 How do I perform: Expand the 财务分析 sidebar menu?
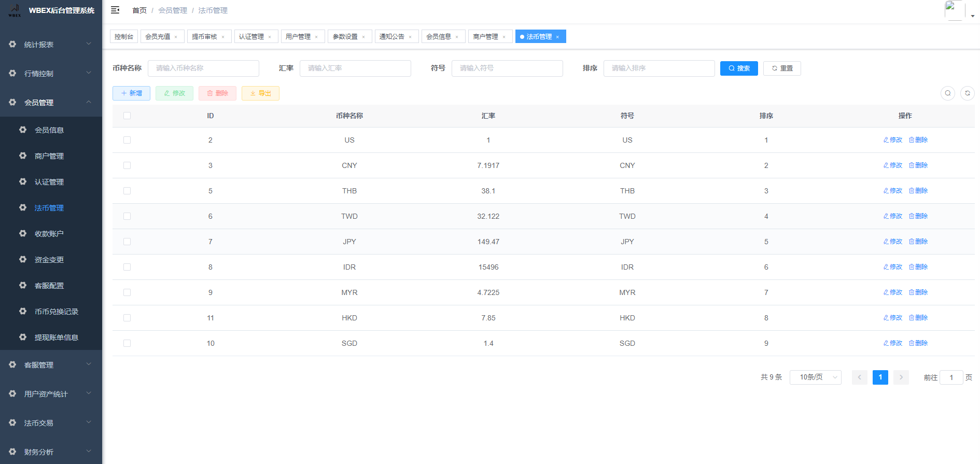pyautogui.click(x=51, y=452)
